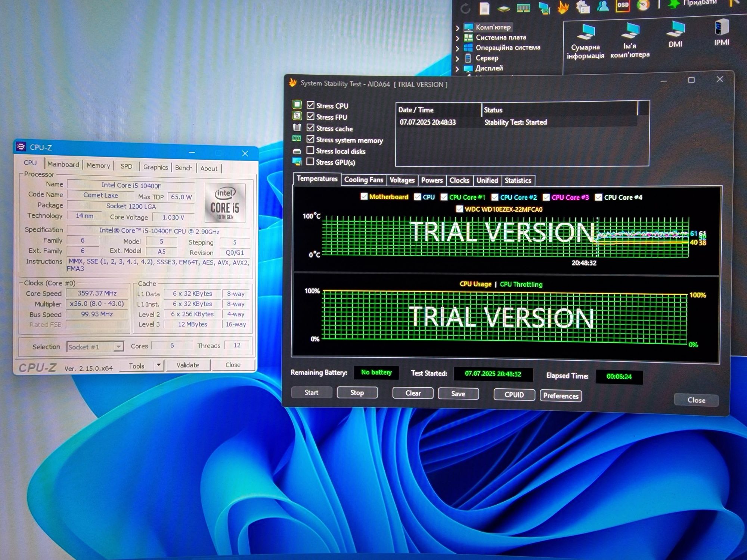Image resolution: width=747 pixels, height=560 pixels.
Task: Click the AIDA64 toolbar Refresh icon
Action: click(465, 8)
